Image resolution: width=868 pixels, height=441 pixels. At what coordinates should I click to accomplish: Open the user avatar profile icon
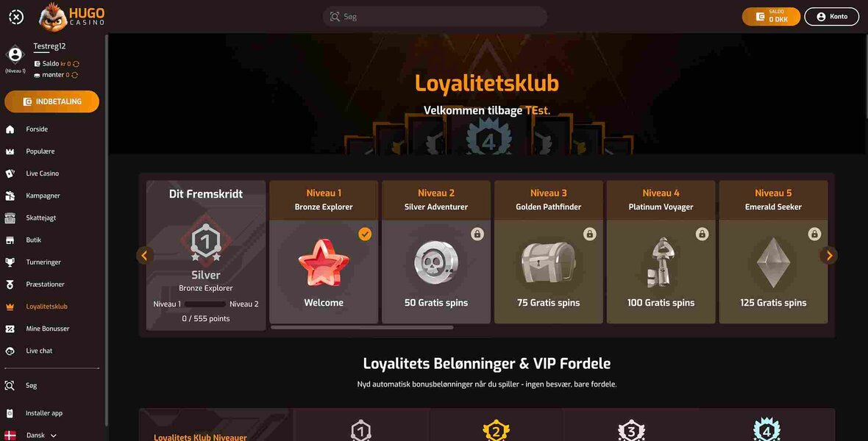pos(15,55)
